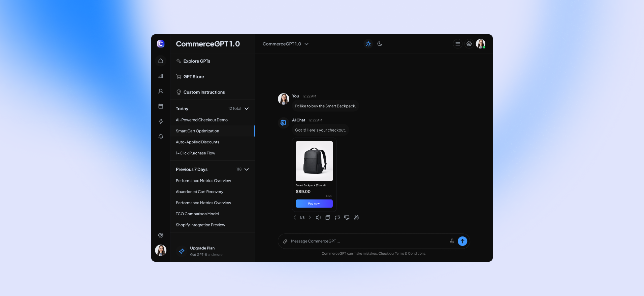
Task: Open the Home sidebar icon
Action: [161, 61]
